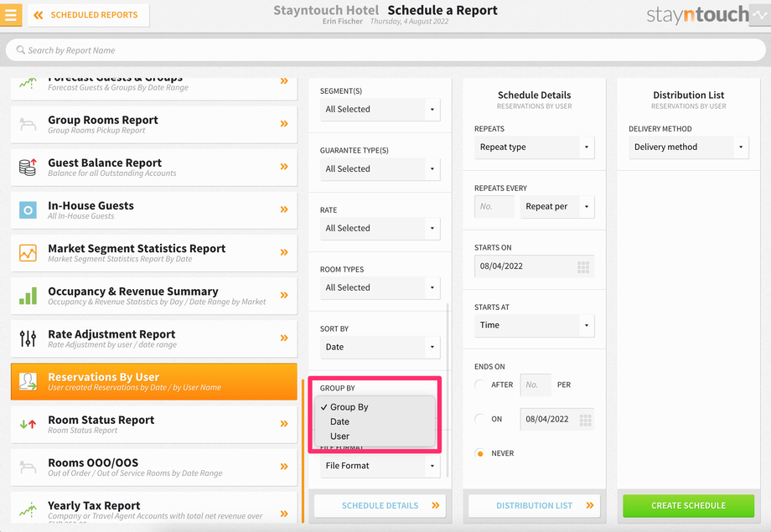Click the report list's orange scrollbar
The image size is (771, 532).
tap(303, 451)
